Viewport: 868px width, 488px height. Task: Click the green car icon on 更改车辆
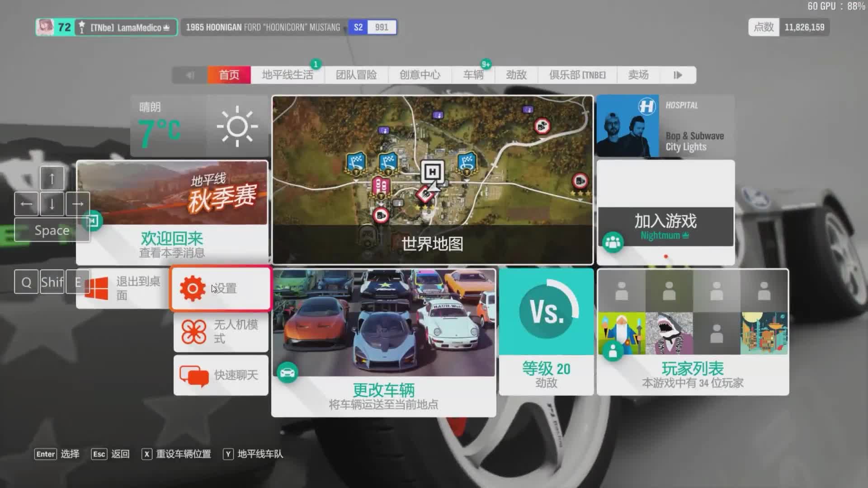click(x=288, y=372)
